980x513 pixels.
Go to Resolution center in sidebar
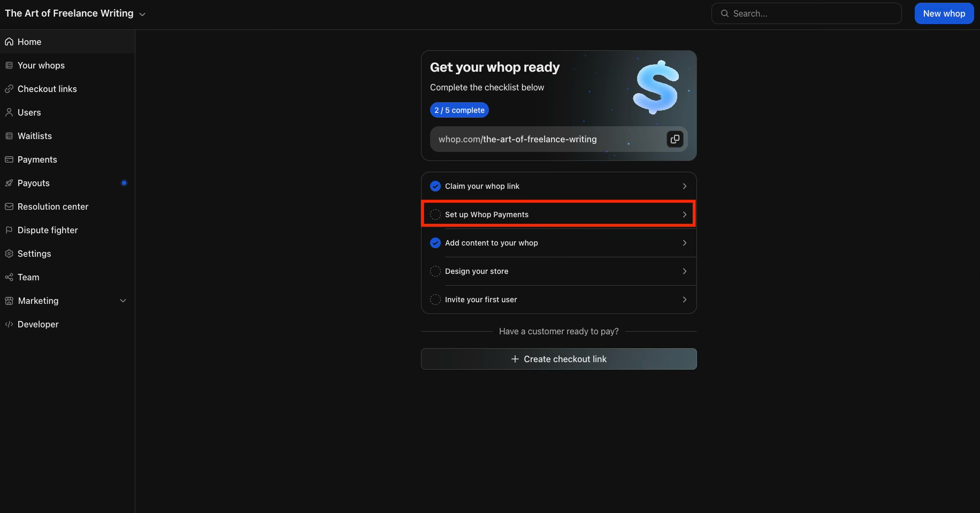click(52, 206)
